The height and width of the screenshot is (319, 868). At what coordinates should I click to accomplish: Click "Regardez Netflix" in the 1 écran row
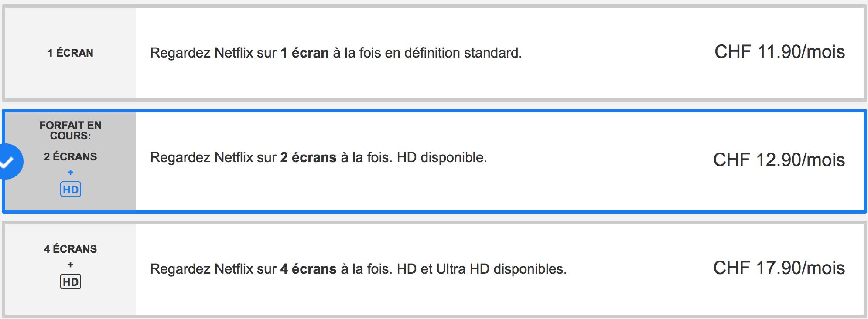[202, 53]
